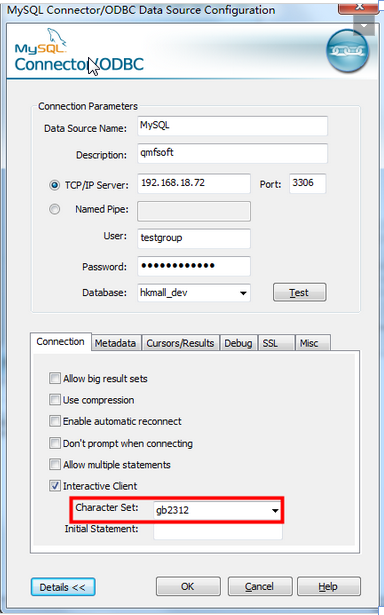This screenshot has height=615, width=384.
Task: Toggle Don't prompt when connecting
Action: pos(55,443)
